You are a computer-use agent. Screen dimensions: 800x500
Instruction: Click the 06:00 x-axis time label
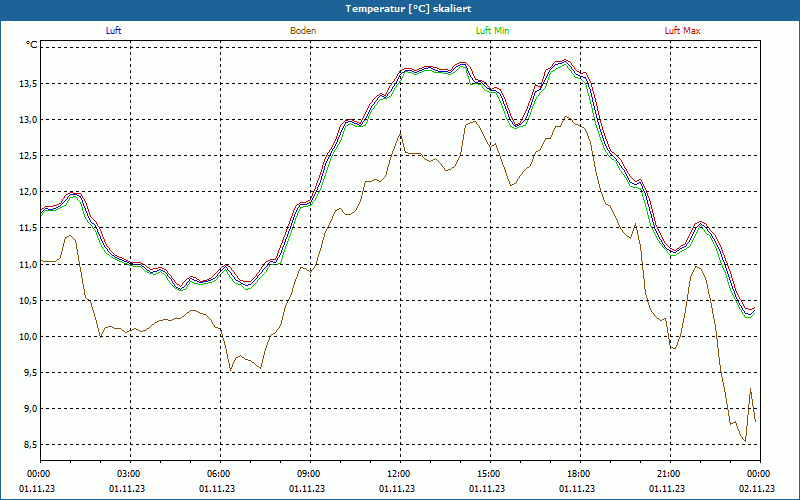tap(220, 474)
